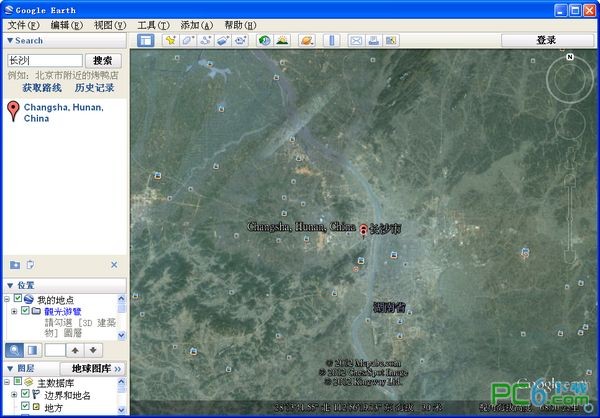
Task: Click the 长沙市 label on the map
Action: 385,229
